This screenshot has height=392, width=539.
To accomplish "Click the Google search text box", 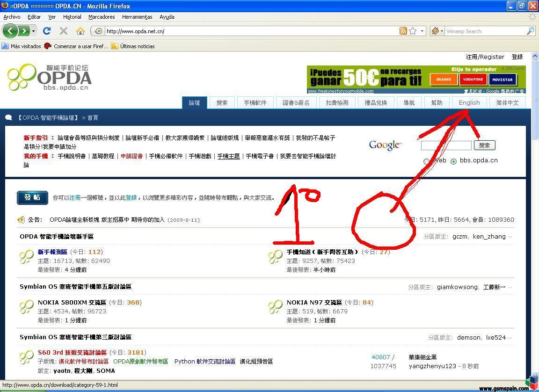I will coord(446,145).
